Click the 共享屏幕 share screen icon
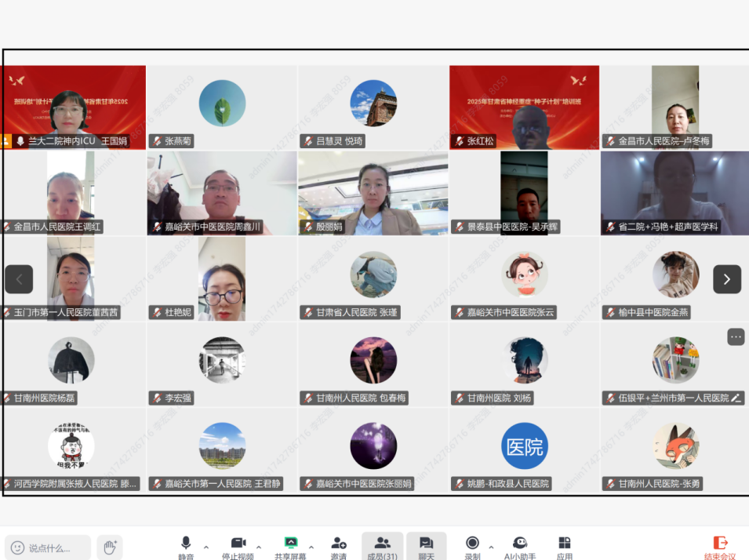This screenshot has height=560, width=749. 291,544
